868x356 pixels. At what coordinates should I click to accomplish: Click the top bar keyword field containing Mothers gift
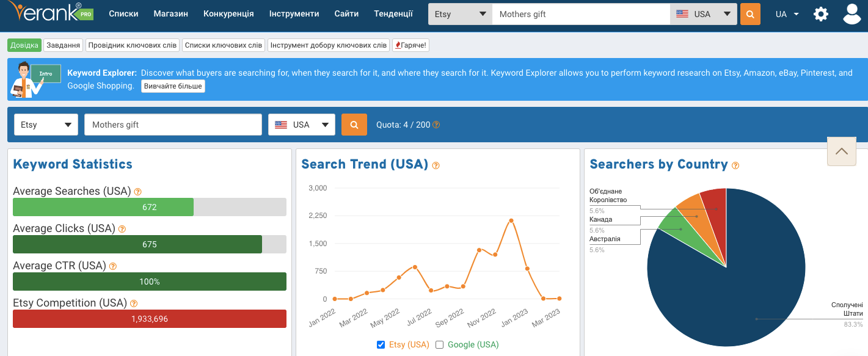coord(581,14)
